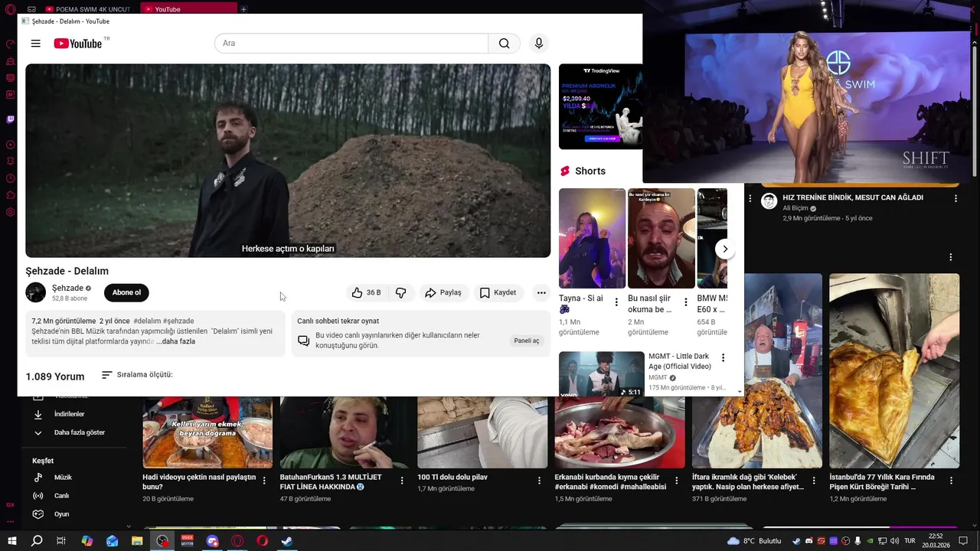The image size is (980, 551).
Task: Show next Shorts with arrow chevron
Action: 724,249
